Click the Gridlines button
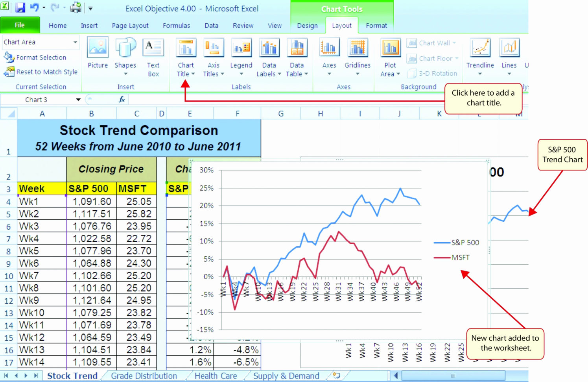588x382 pixels. [x=358, y=57]
